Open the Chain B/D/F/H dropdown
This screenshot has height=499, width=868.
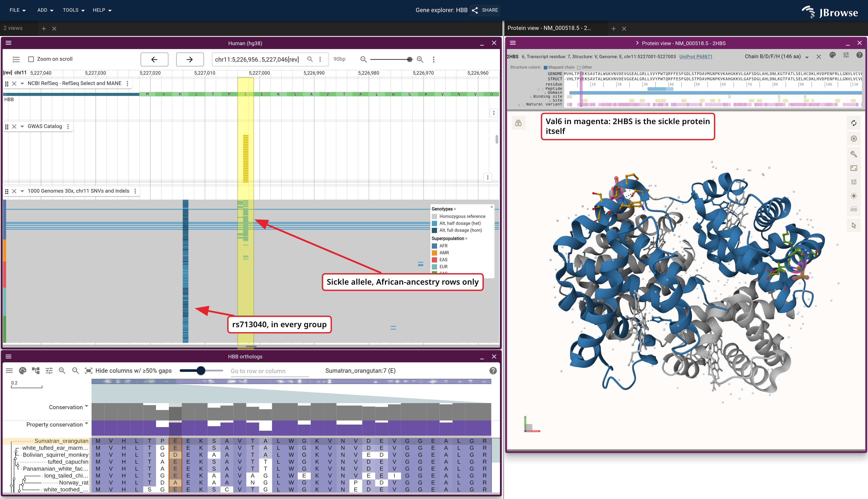tap(776, 57)
